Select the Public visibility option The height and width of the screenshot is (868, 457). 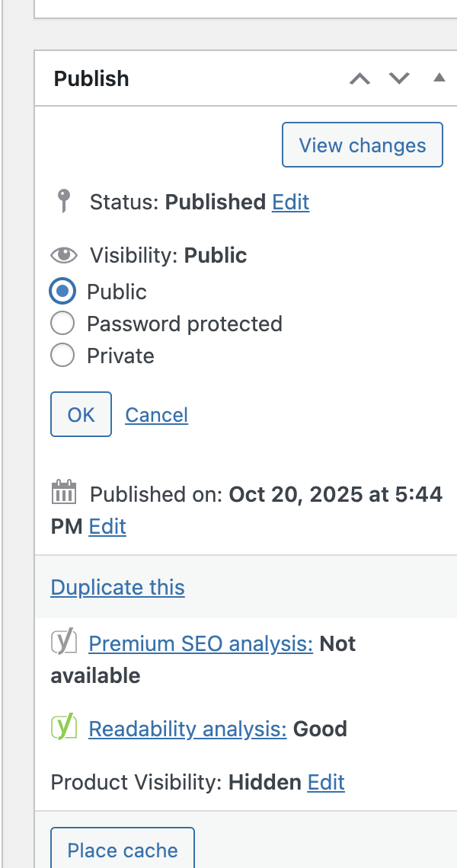coord(62,292)
